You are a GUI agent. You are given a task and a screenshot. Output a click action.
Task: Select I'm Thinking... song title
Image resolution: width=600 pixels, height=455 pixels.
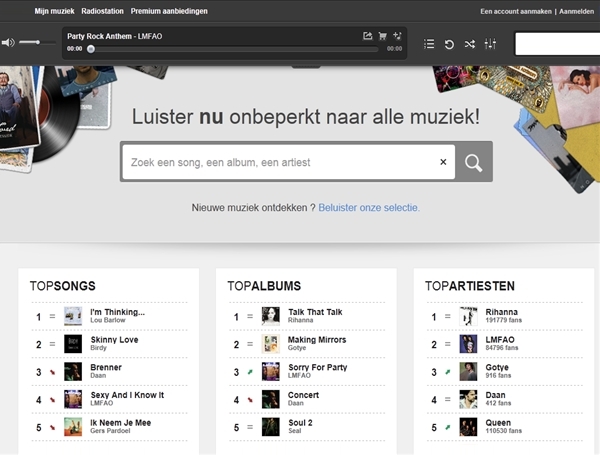click(117, 312)
